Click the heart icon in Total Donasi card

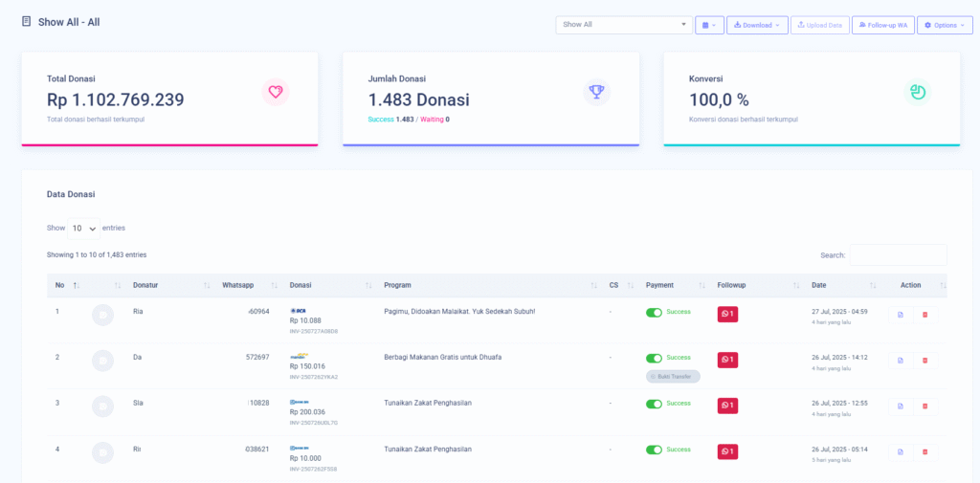pos(275,92)
